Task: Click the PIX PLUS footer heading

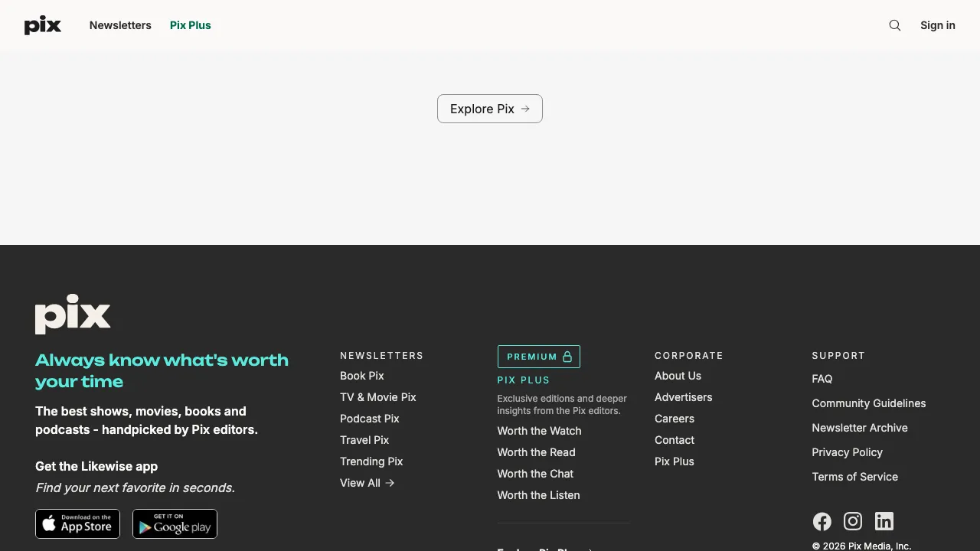Action: point(524,380)
